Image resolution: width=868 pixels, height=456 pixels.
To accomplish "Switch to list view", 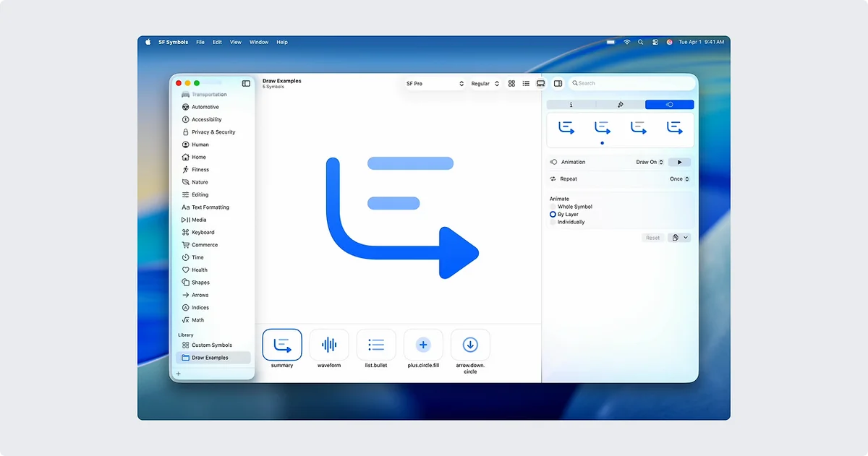I will point(526,84).
